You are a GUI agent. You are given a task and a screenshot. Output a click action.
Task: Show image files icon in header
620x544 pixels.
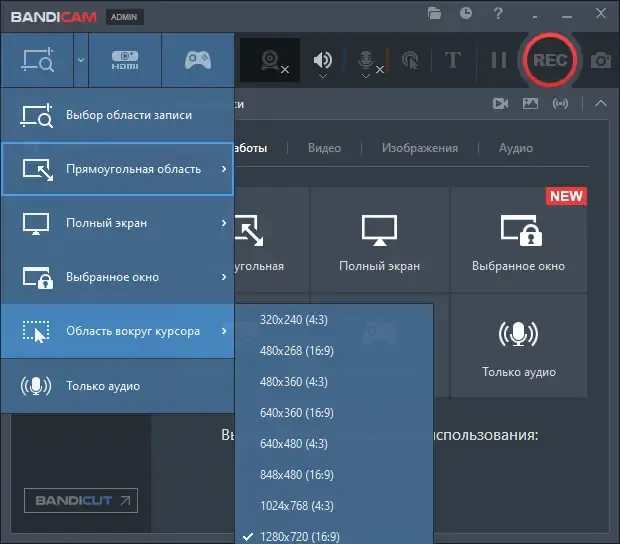click(530, 104)
